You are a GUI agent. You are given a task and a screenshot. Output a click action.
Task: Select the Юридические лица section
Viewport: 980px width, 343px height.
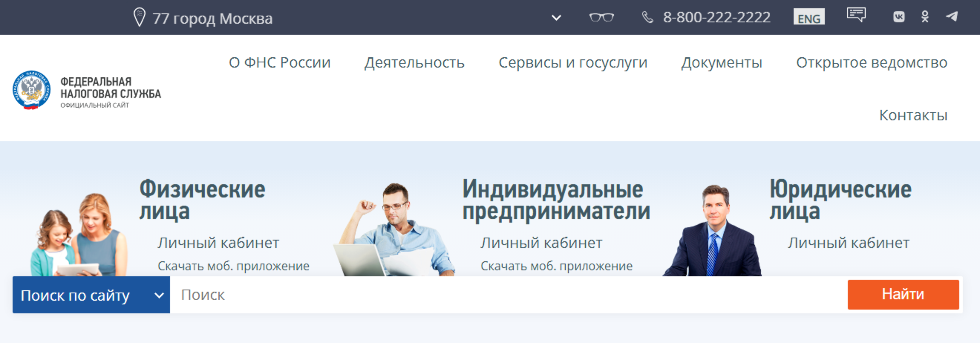[841, 200]
